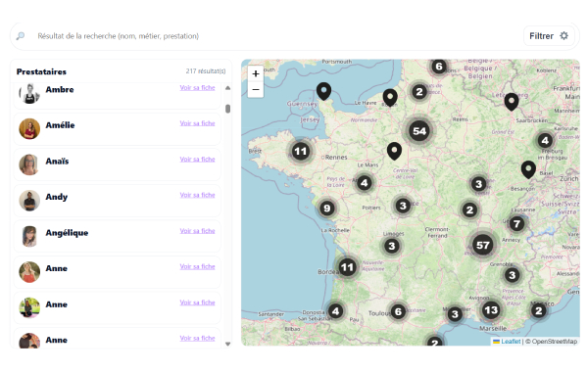The image size is (588, 372).
Task: Open Ambre's profile link
Action: pyautogui.click(x=197, y=88)
